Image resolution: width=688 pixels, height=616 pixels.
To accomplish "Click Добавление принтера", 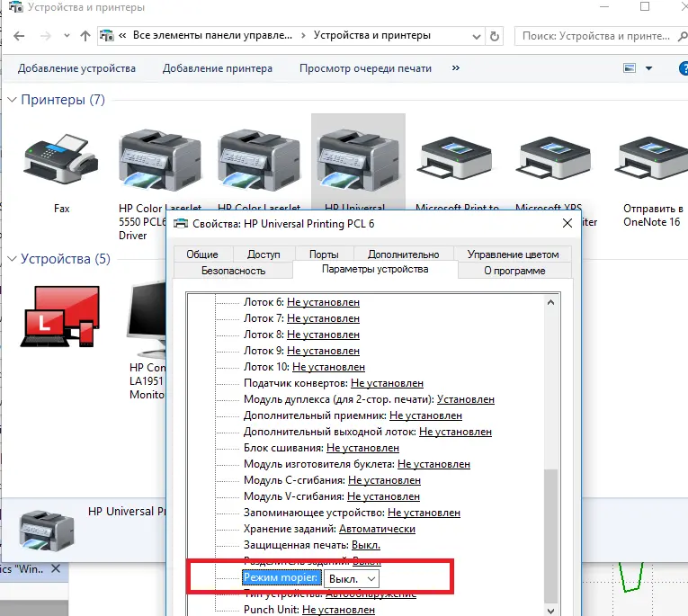I will [218, 68].
